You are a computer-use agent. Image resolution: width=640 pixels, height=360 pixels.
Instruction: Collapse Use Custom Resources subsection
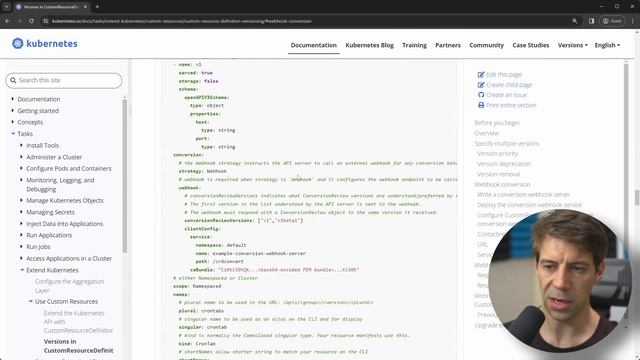point(31,302)
